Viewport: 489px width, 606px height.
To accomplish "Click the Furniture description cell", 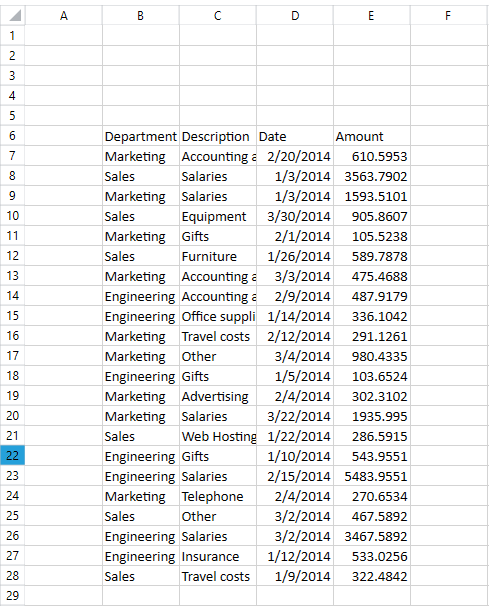I will (x=218, y=256).
